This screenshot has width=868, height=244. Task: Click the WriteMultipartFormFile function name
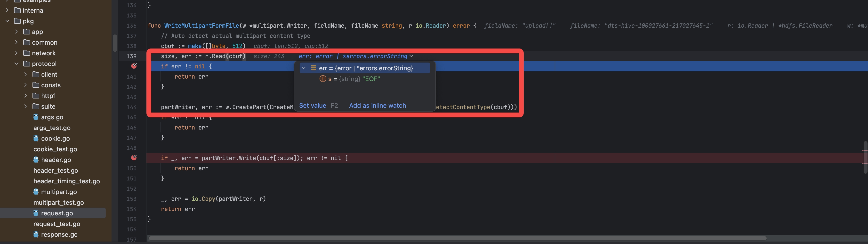click(x=201, y=26)
